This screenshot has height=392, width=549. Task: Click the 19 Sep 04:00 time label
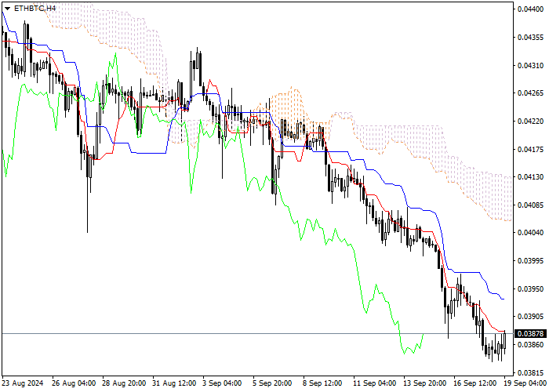[x=525, y=383]
